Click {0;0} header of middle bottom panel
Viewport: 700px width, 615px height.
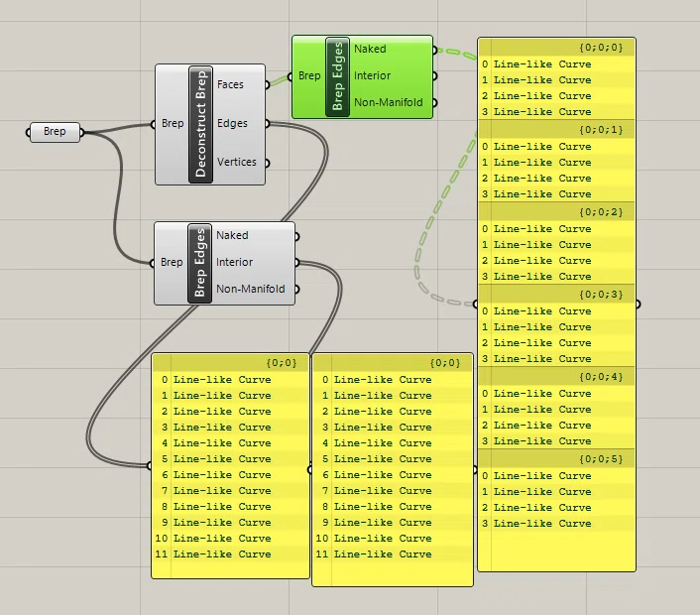393,363
